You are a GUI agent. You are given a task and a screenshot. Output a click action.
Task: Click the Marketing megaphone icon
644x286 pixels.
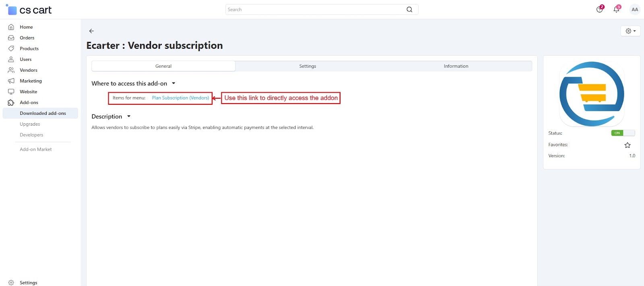pyautogui.click(x=11, y=81)
